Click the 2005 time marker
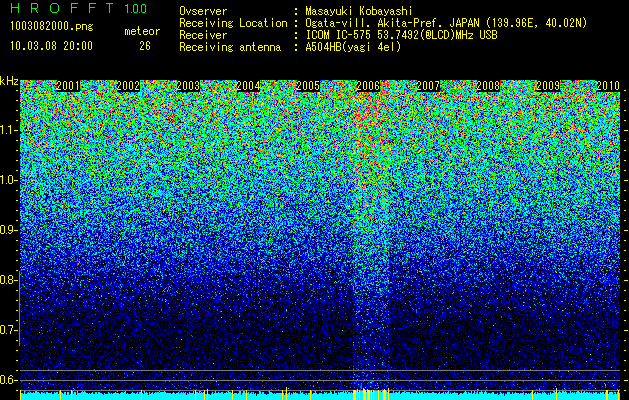Viewport: 629px width, 400px height. tap(308, 86)
